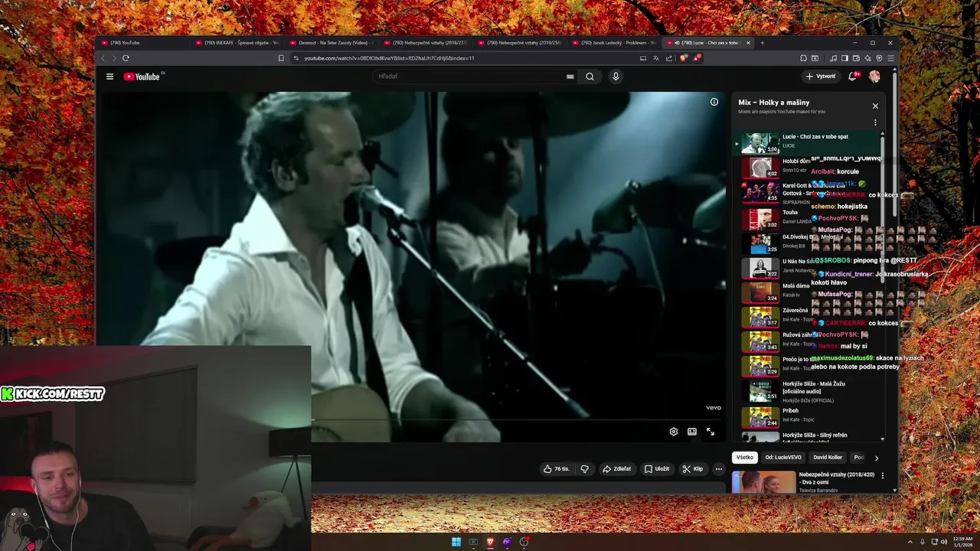Show hidden system tray icons
Viewport: 980px width, 551px height.
(910, 542)
